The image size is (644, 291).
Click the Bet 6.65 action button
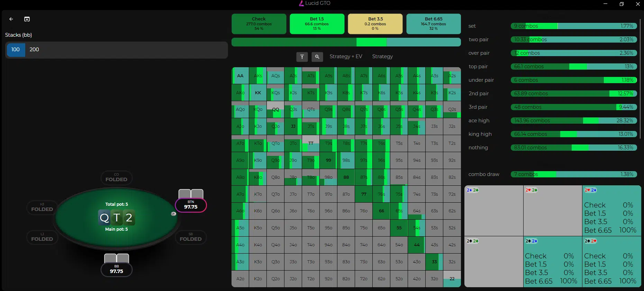pos(433,24)
